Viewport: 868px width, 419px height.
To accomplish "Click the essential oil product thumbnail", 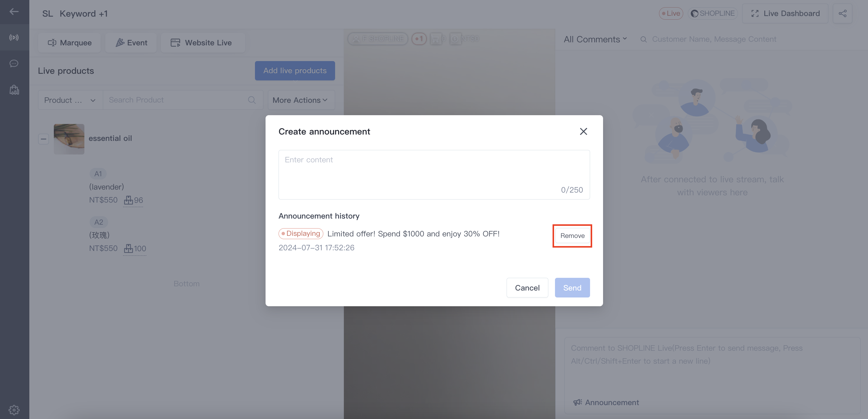I will [69, 139].
